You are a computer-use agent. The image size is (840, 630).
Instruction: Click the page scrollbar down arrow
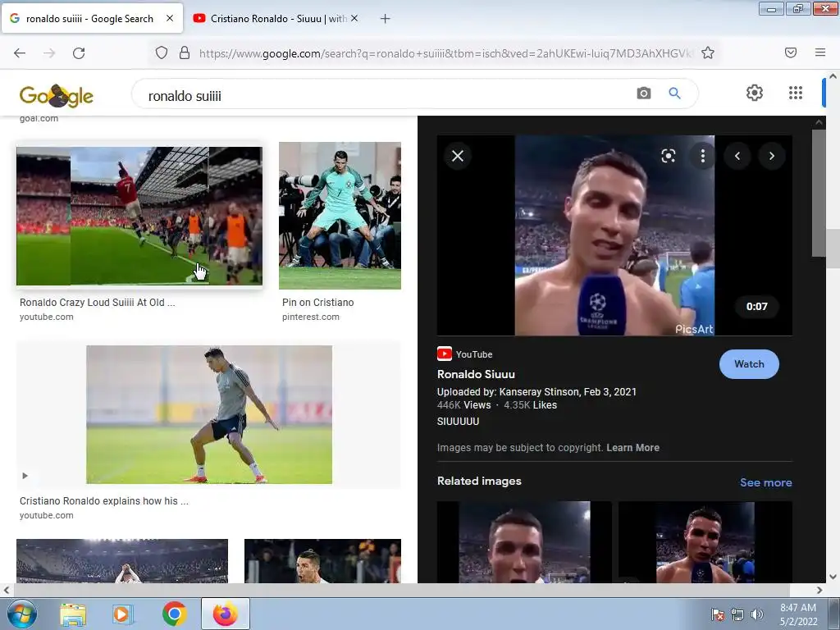click(x=833, y=577)
